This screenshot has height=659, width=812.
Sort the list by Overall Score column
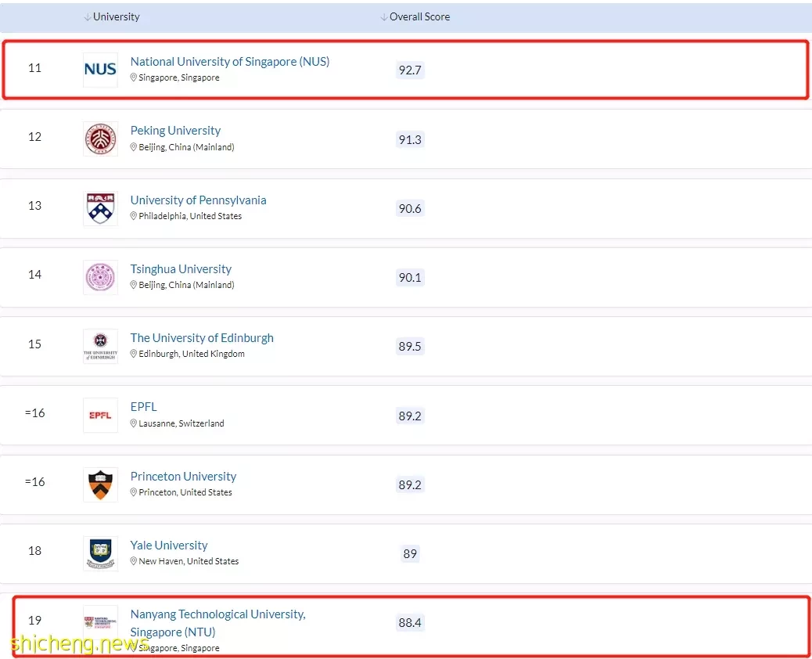415,16
